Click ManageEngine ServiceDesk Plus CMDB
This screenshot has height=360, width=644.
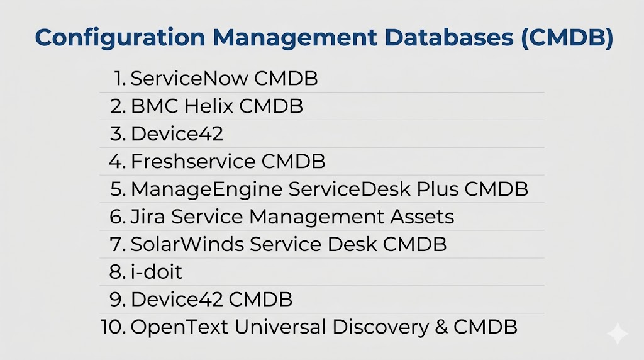[x=329, y=189]
